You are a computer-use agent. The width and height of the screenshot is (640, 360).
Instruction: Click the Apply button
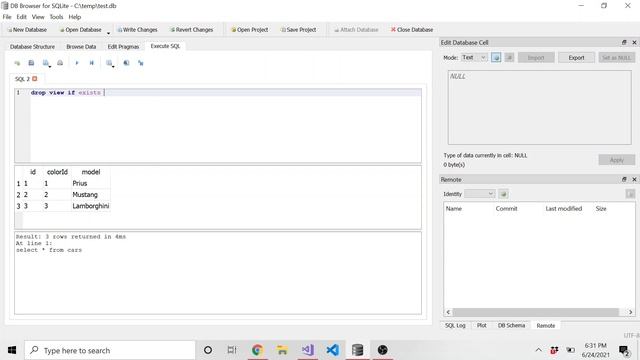coord(617,160)
